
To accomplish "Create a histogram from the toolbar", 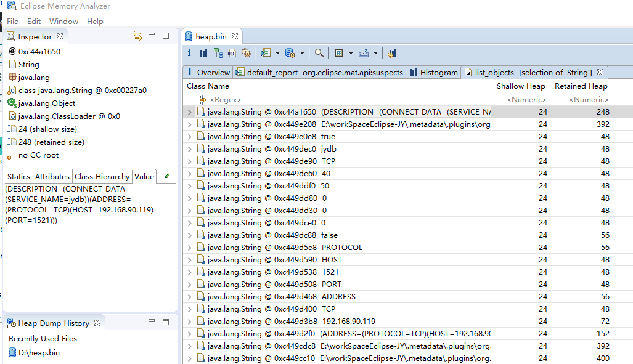I will point(203,53).
